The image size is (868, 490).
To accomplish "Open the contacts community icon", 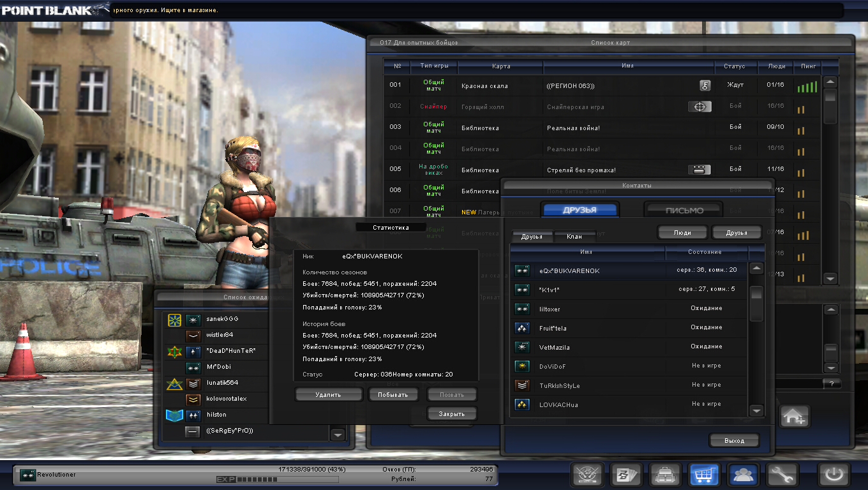I will 743,475.
